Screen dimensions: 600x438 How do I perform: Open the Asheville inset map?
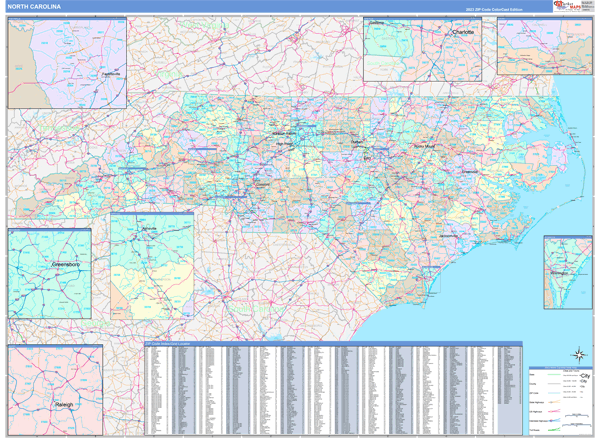tap(152, 266)
